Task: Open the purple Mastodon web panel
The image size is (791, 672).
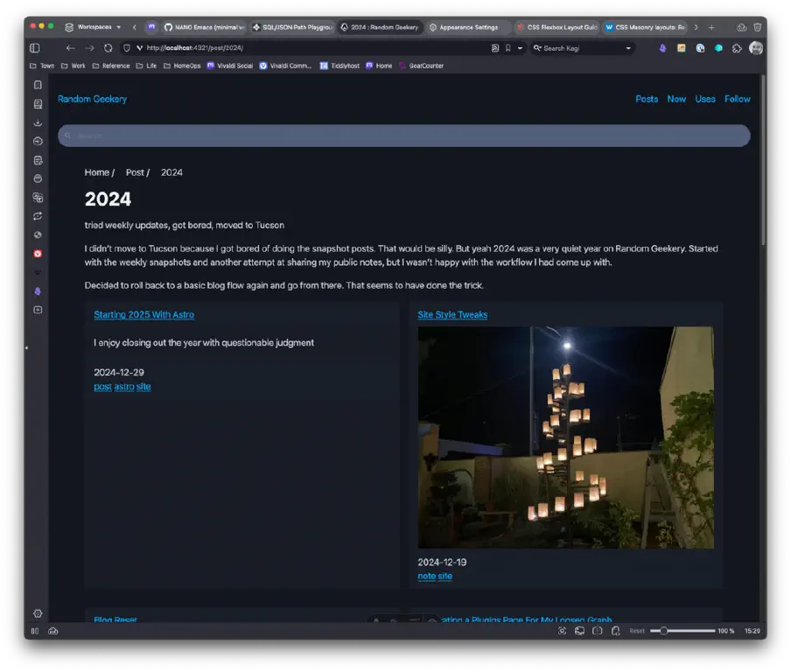Action: point(38,291)
